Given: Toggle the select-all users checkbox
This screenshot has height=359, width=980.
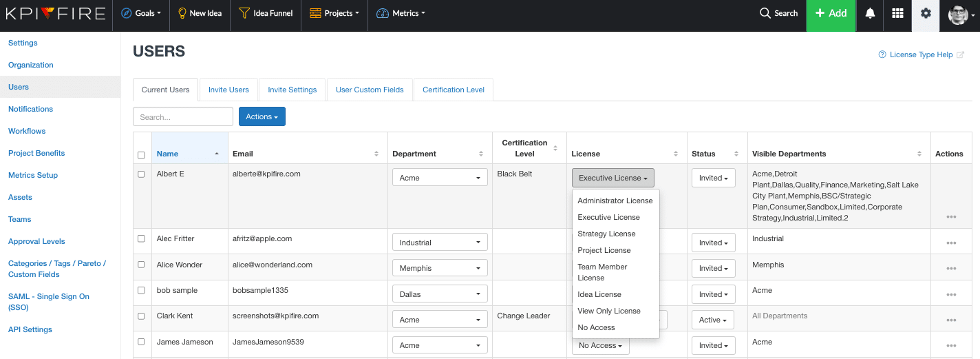Looking at the screenshot, I should click(x=141, y=155).
